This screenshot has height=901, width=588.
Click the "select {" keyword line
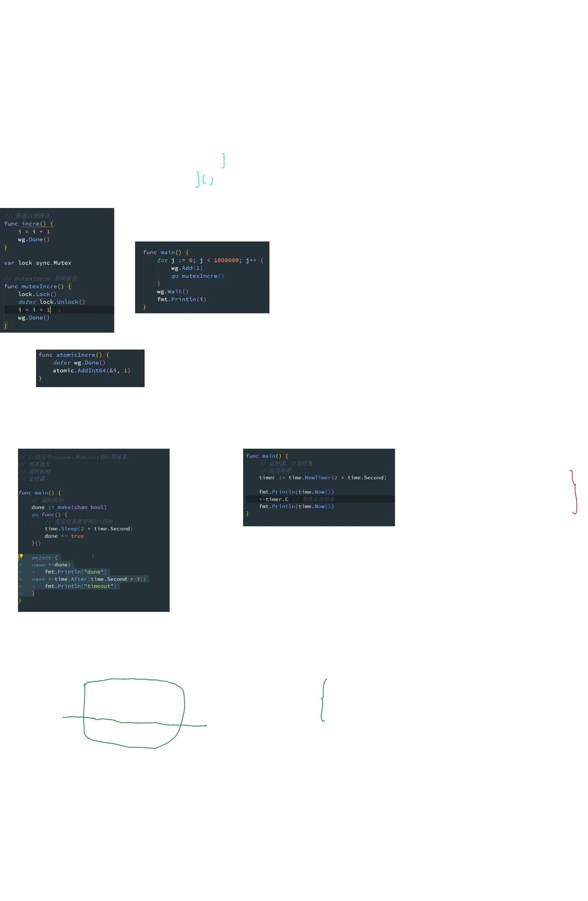[45, 557]
